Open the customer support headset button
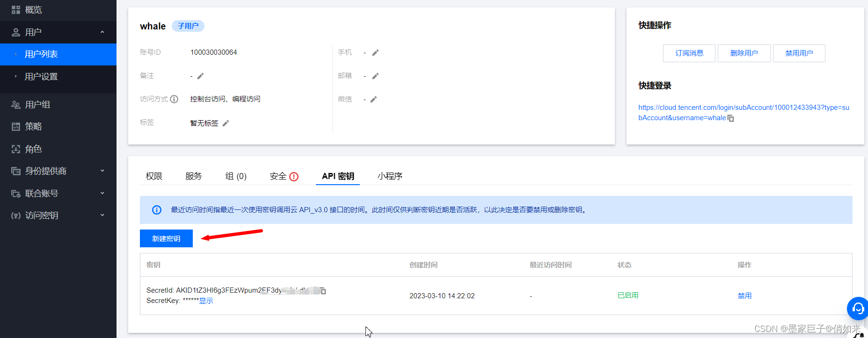This screenshot has height=338, width=868. pyautogui.click(x=858, y=309)
